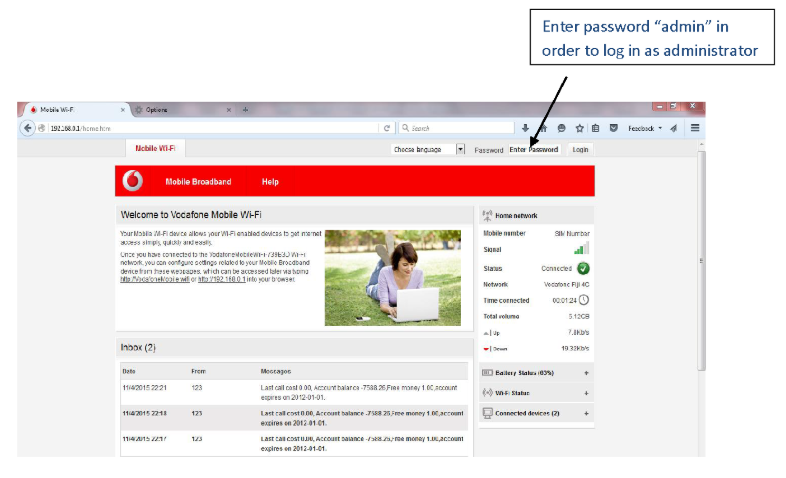
Task: Go to the browser home icon
Action: (x=543, y=128)
